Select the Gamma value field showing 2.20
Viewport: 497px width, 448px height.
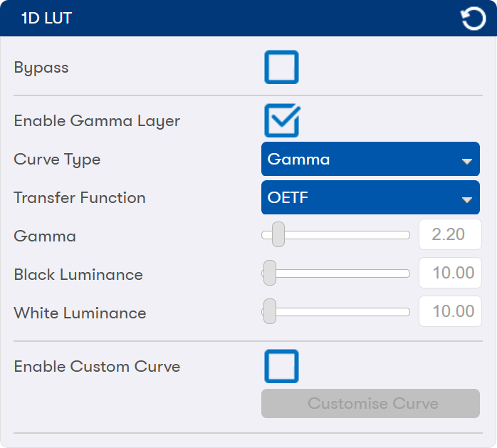tap(450, 234)
